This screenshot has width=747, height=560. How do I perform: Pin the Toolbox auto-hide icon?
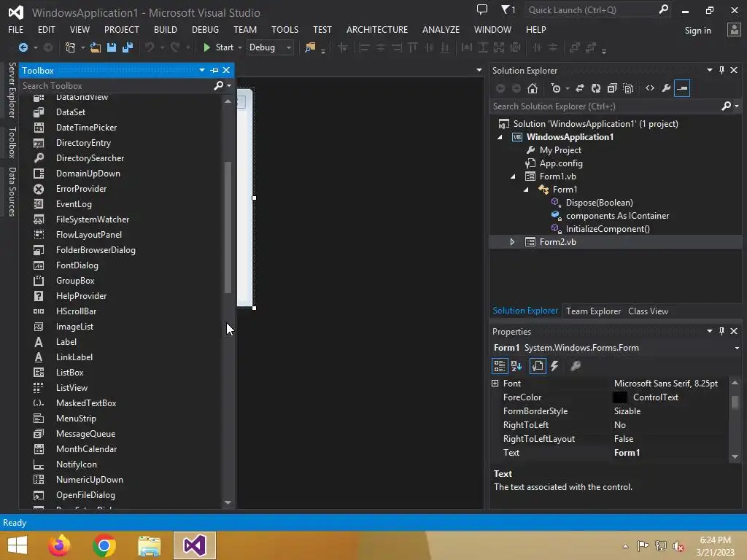(x=214, y=70)
